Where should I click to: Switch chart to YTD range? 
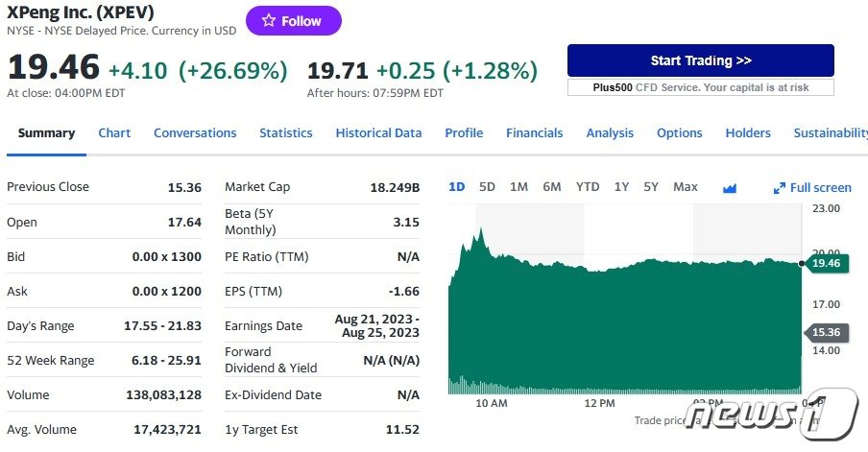587,187
